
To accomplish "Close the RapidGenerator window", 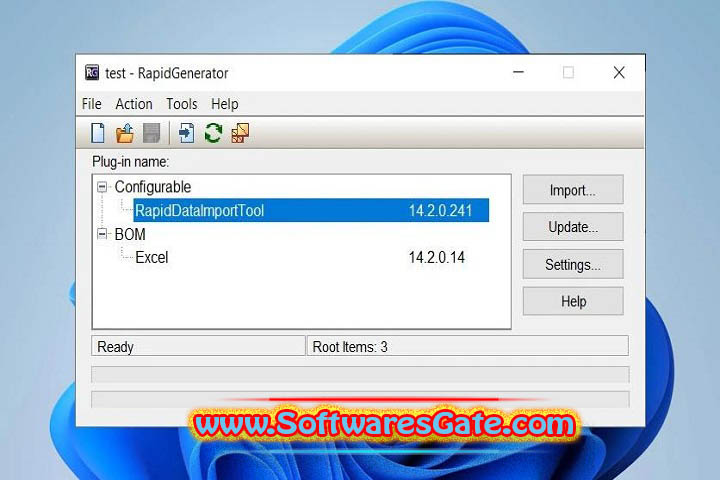I will pos(619,72).
